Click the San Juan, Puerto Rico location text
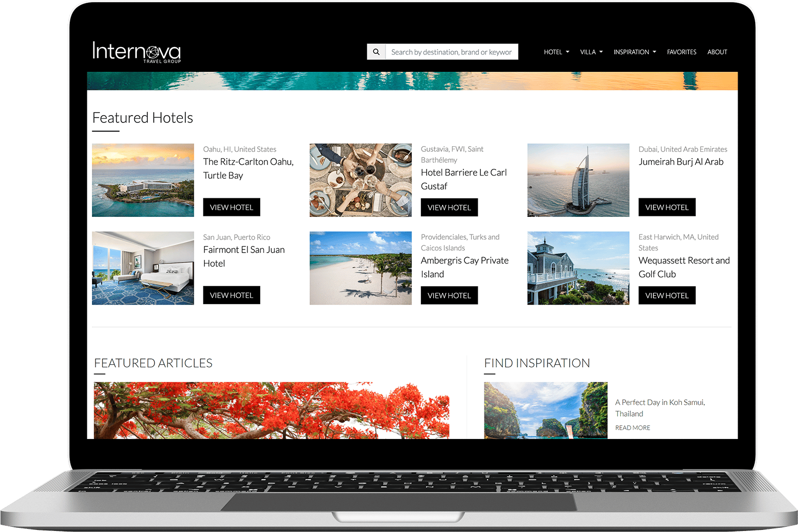798x532 pixels. pos(237,237)
